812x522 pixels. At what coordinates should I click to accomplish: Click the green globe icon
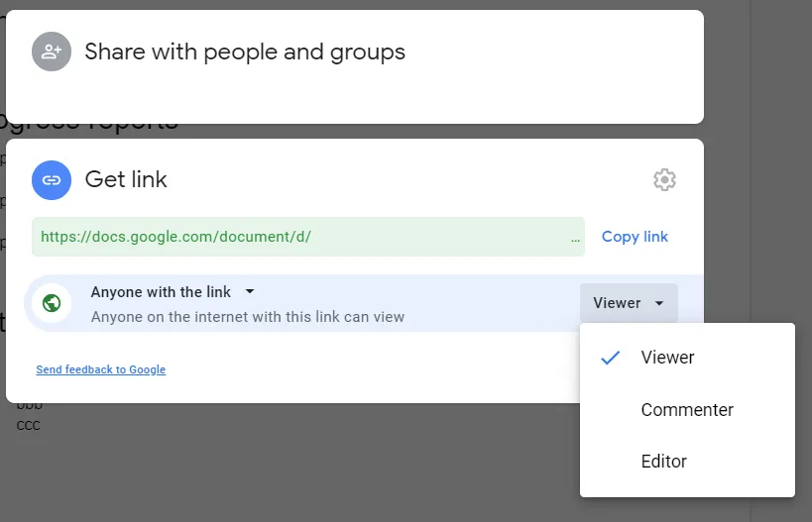click(x=52, y=302)
